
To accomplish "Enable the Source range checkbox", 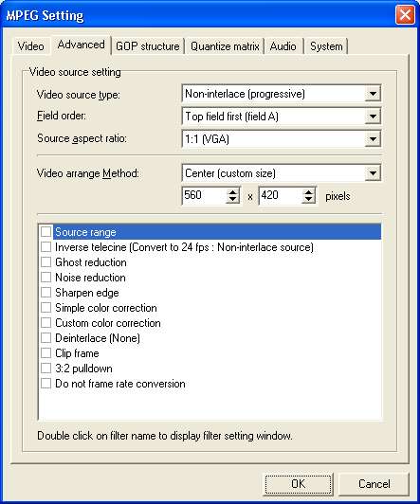I will 46,231.
